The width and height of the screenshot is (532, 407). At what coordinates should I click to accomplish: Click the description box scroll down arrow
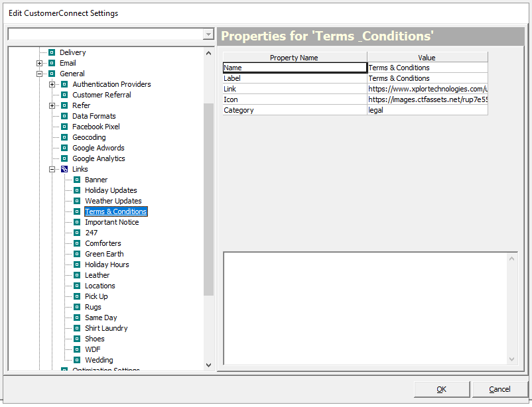[x=511, y=359]
